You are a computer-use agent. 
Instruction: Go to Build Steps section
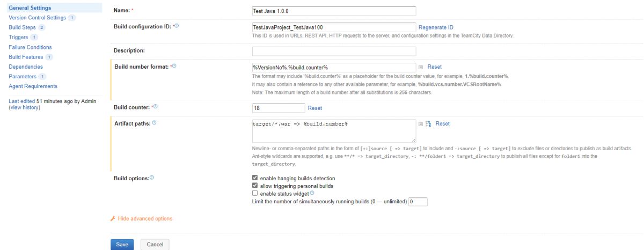[x=22, y=27]
